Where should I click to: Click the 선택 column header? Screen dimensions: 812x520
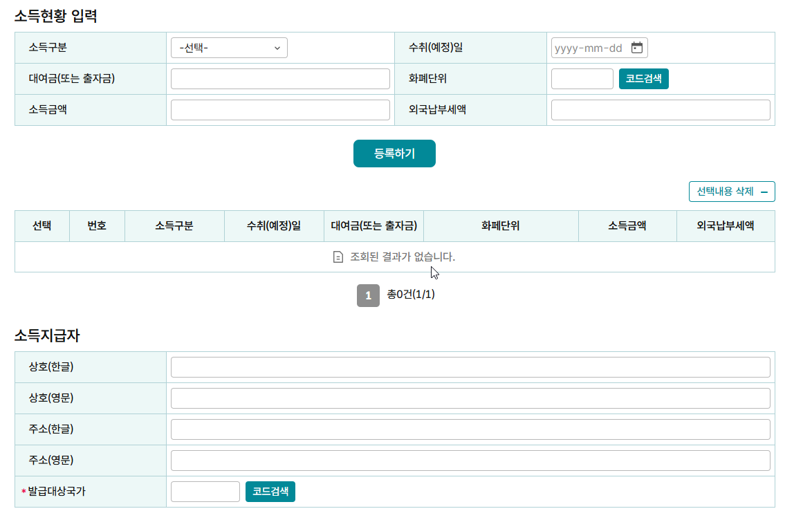42,225
